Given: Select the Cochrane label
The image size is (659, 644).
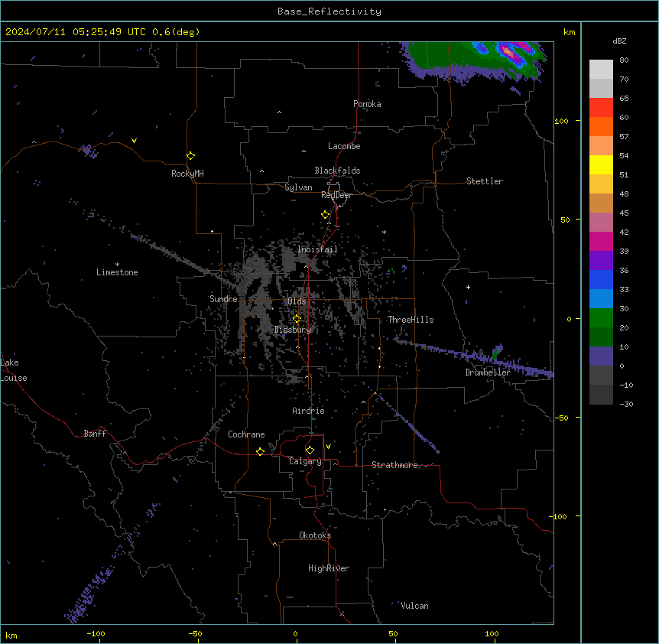Looking at the screenshot, I should click(x=246, y=434).
